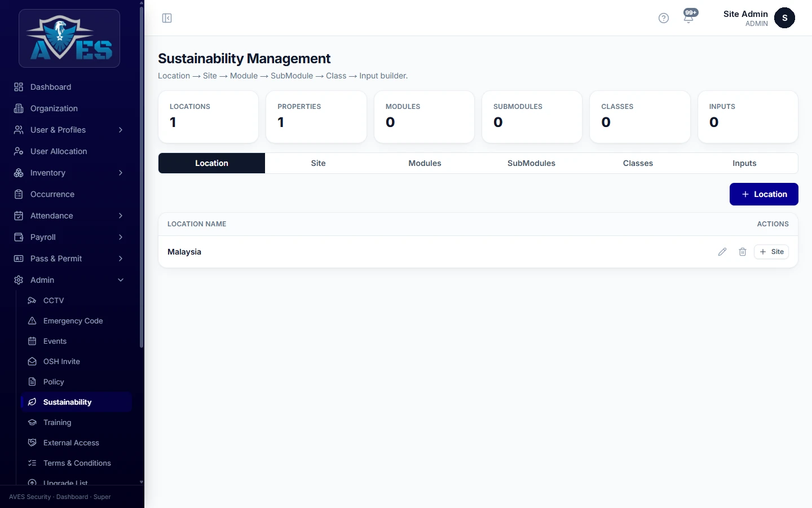The width and height of the screenshot is (812, 508).
Task: Click the Locations count card
Action: pos(208,117)
